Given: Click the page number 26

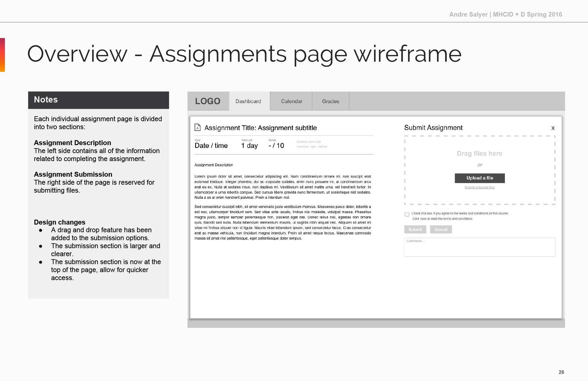Looking at the screenshot, I should click(561, 372).
